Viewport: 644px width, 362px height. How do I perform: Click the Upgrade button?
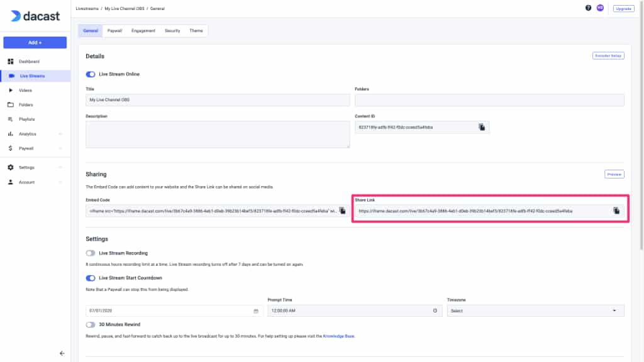(623, 9)
